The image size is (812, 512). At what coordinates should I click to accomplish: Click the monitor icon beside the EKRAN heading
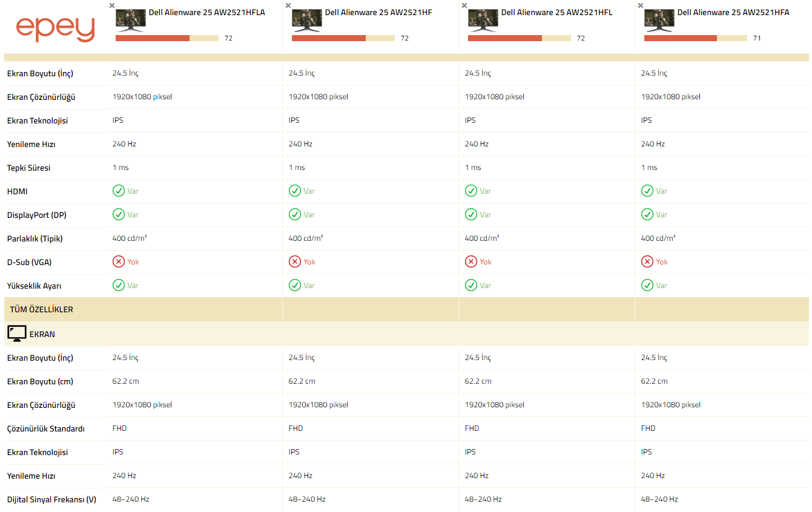click(x=17, y=333)
